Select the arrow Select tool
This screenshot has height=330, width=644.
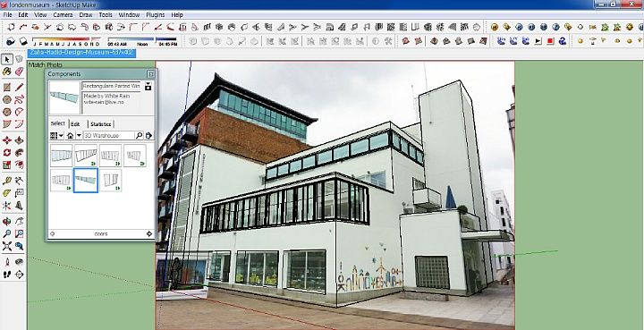coord(7,60)
